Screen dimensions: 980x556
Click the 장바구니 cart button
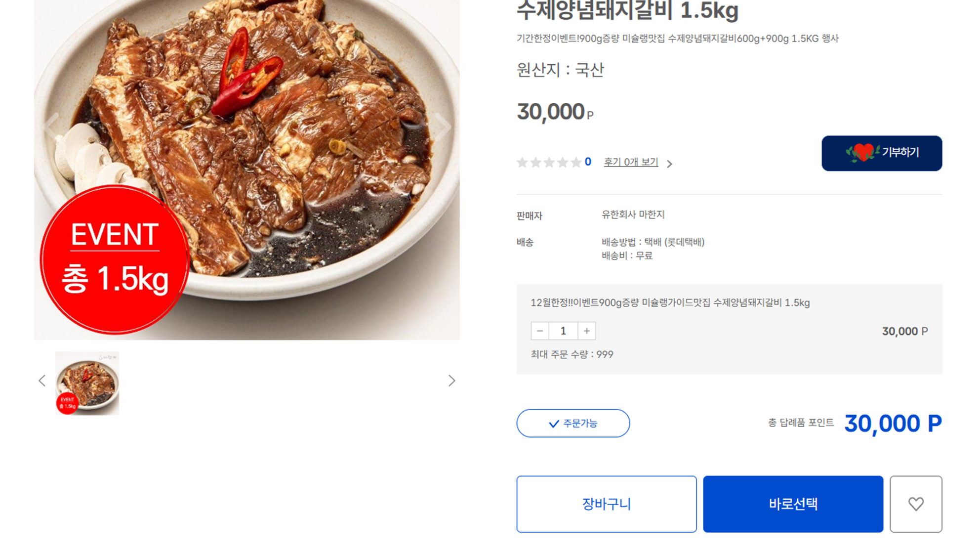tap(607, 504)
